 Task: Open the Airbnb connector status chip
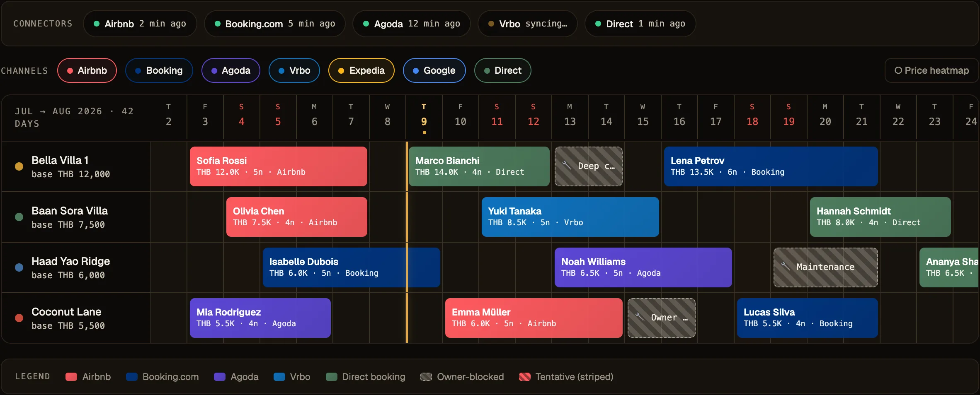click(x=140, y=24)
